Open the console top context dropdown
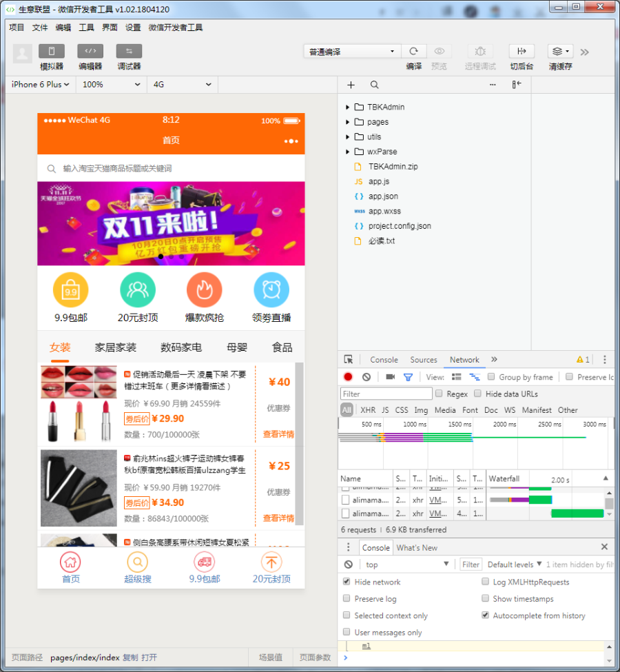The width and height of the screenshot is (620, 672). coord(406,564)
